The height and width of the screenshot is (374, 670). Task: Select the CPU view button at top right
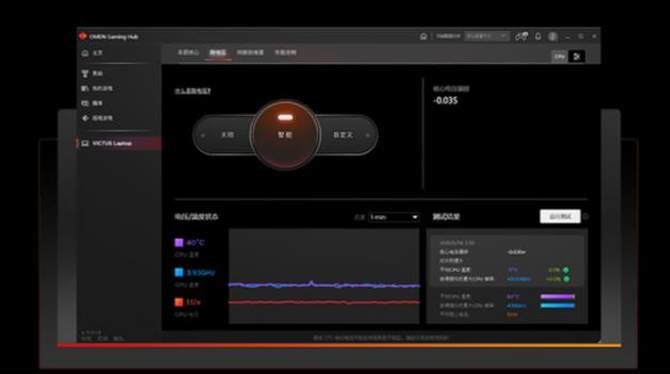560,56
